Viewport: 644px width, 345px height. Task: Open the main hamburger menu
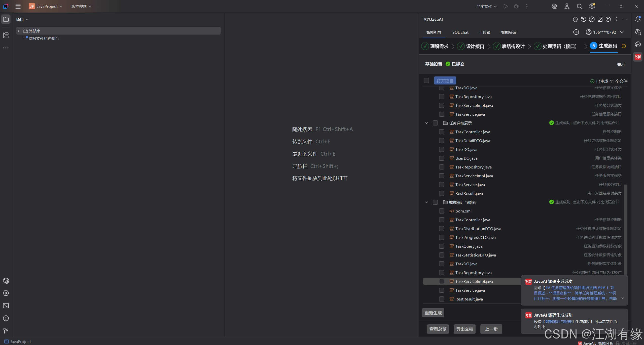(x=18, y=6)
